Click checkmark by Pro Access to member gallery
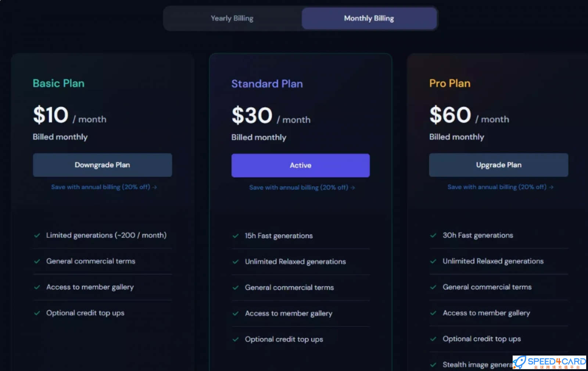Screen dimensions: 588x371 (433, 313)
